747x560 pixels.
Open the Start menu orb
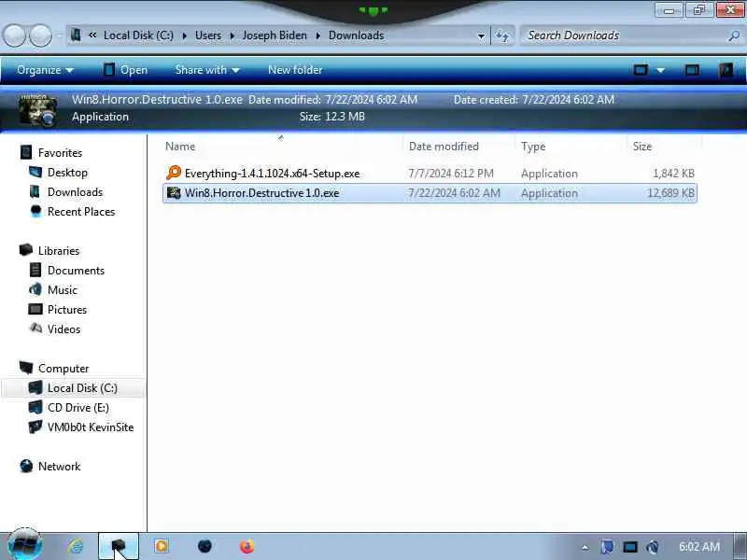point(25,545)
